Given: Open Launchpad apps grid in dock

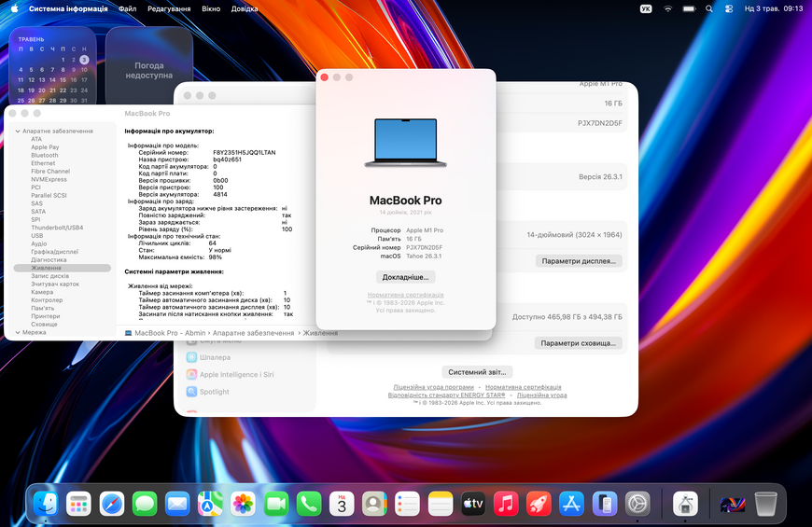Looking at the screenshot, I should tap(78, 504).
